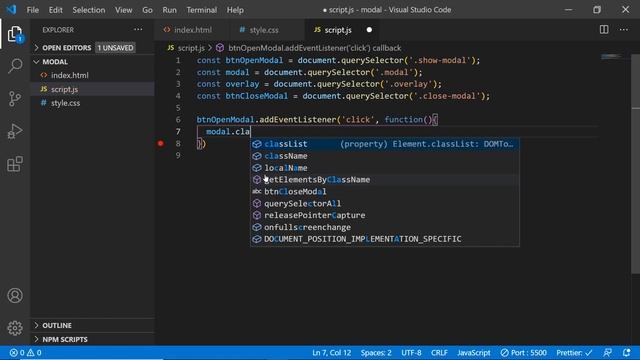Click the Prettier status entry
This screenshot has width=640, height=360.
click(x=574, y=353)
